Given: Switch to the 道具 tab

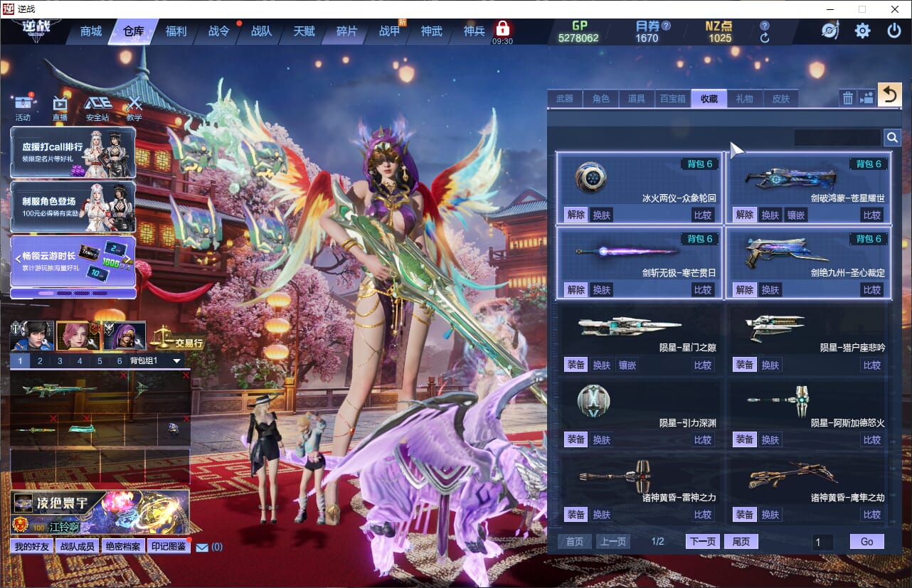Looking at the screenshot, I should tap(637, 99).
